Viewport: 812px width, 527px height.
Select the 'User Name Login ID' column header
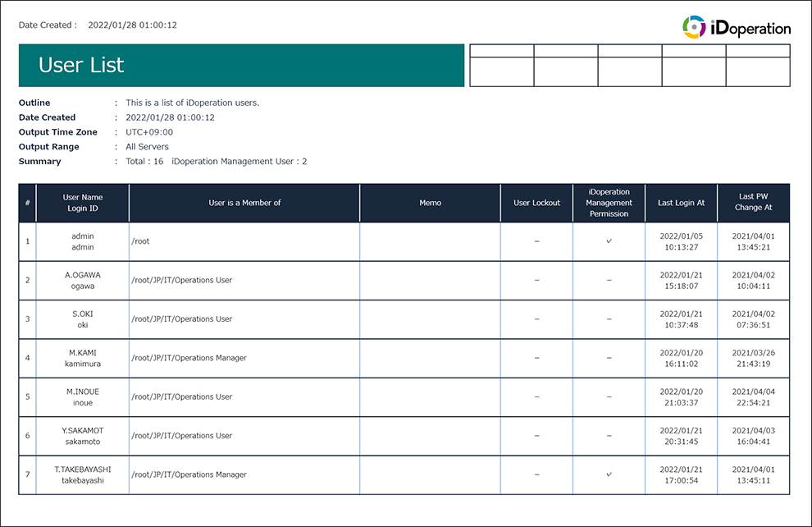(82, 203)
